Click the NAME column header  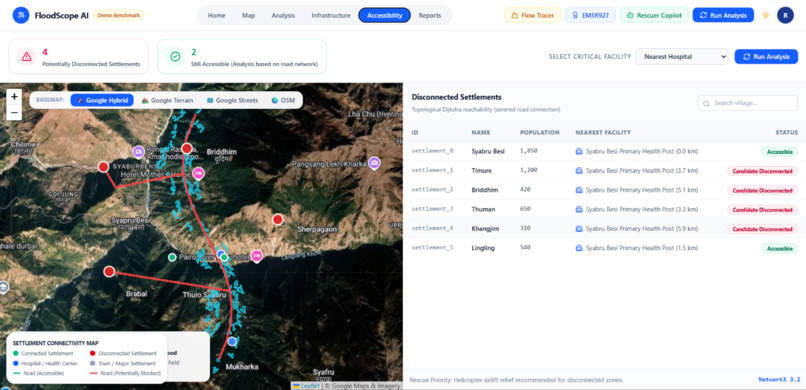coord(481,133)
